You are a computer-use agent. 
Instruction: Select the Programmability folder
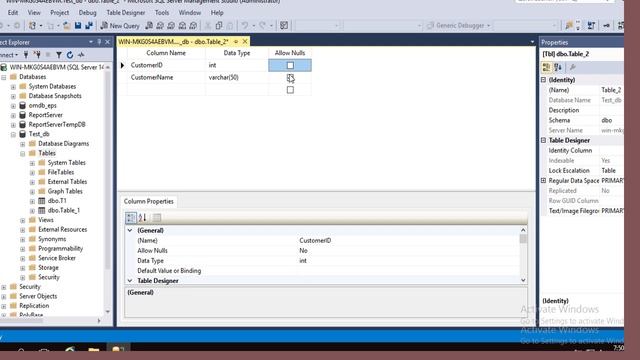pyautogui.click(x=60, y=249)
